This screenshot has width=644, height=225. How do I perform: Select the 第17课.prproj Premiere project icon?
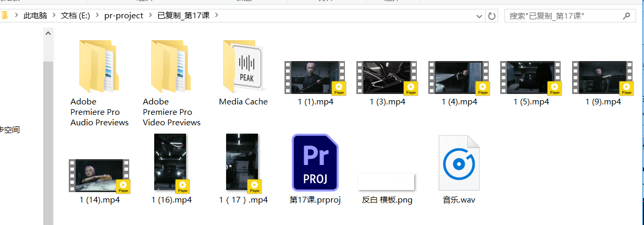click(x=315, y=162)
